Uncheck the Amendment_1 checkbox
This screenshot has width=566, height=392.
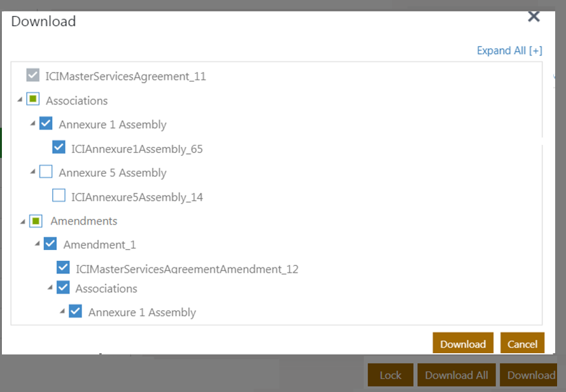tap(50, 244)
